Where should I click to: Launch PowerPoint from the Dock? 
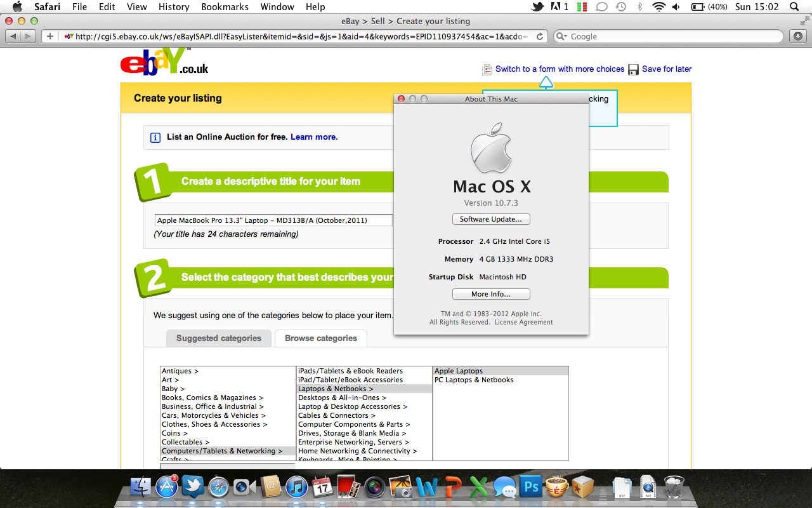pyautogui.click(x=453, y=487)
